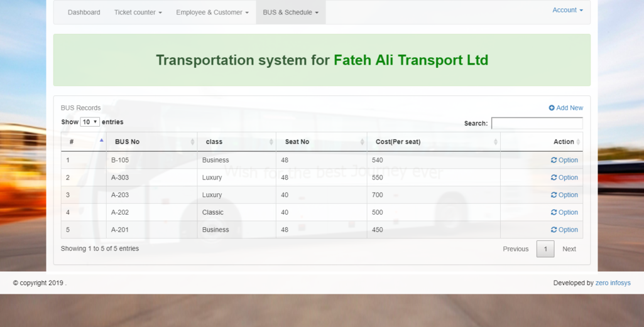The width and height of the screenshot is (644, 327).
Task: Go to the Dashboard page
Action: [84, 13]
